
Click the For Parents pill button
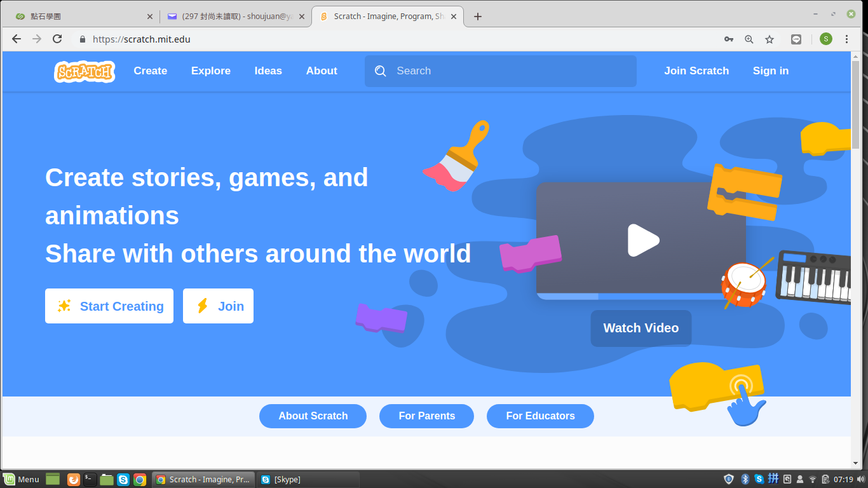click(426, 416)
